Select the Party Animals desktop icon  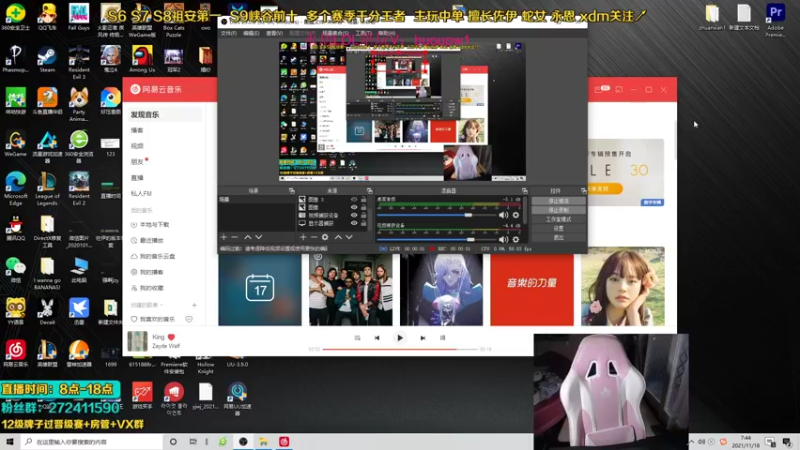pos(79,105)
